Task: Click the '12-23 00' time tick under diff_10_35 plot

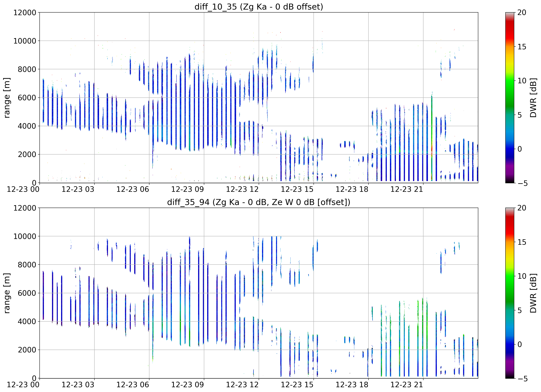Action: tap(23, 189)
